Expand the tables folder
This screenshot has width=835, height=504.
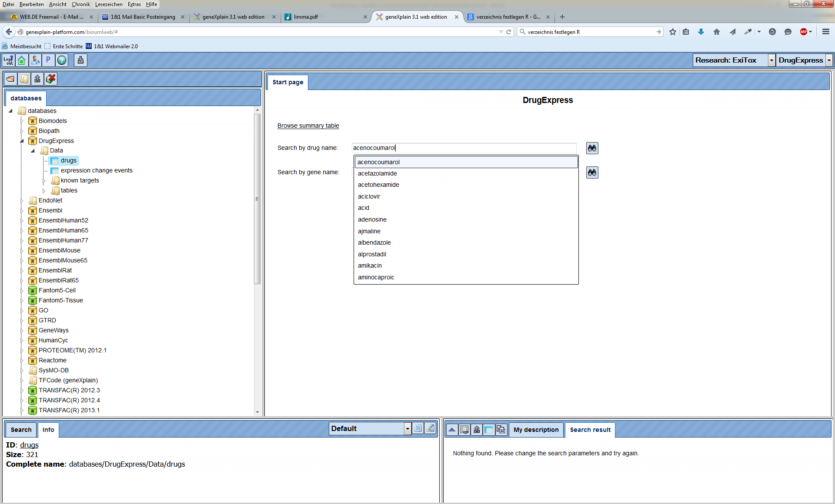pyautogui.click(x=44, y=191)
